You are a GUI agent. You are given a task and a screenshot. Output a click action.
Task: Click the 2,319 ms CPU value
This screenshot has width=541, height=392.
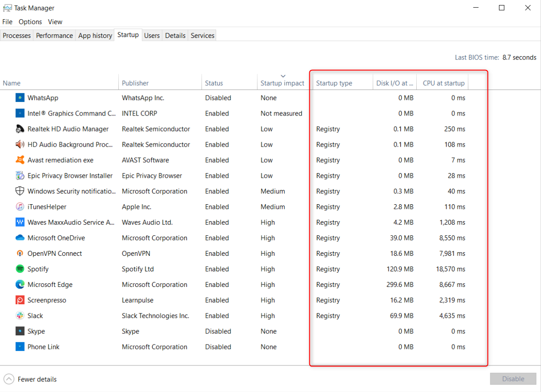click(452, 300)
